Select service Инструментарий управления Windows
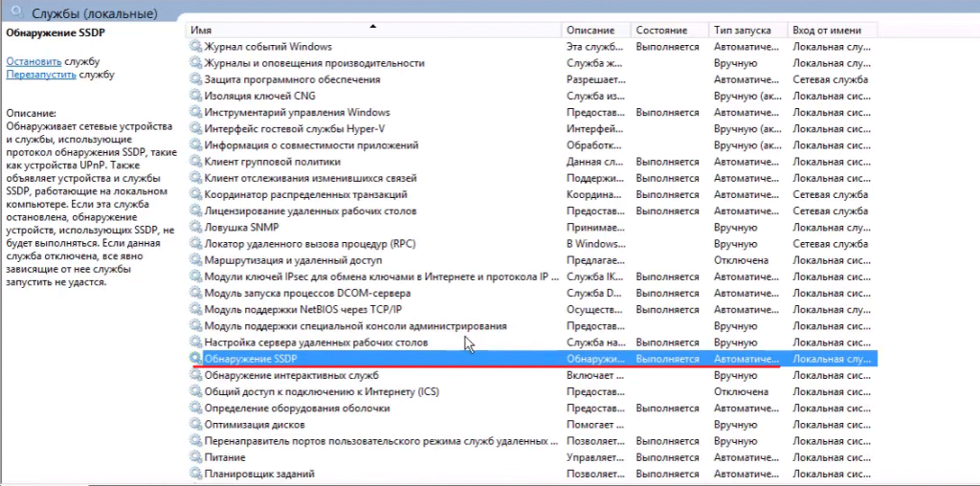The width and height of the screenshot is (980, 486). 297,113
